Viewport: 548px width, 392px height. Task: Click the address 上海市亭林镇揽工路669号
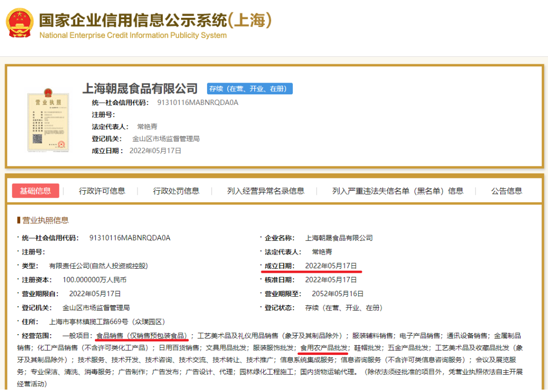(x=88, y=322)
